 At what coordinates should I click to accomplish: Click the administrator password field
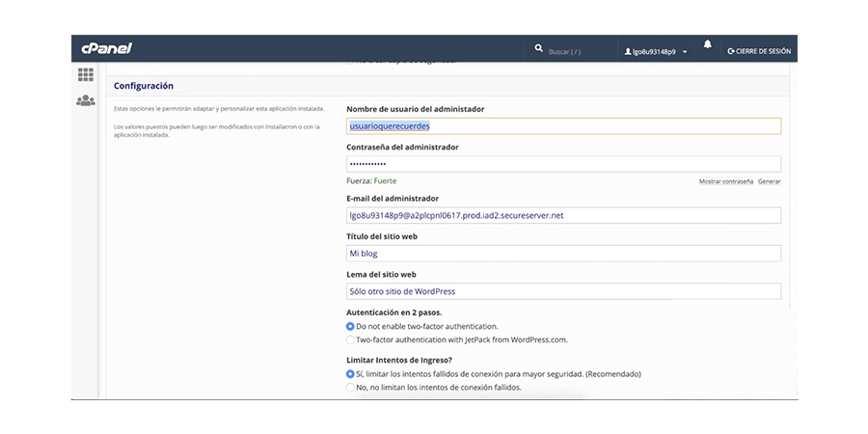point(563,164)
